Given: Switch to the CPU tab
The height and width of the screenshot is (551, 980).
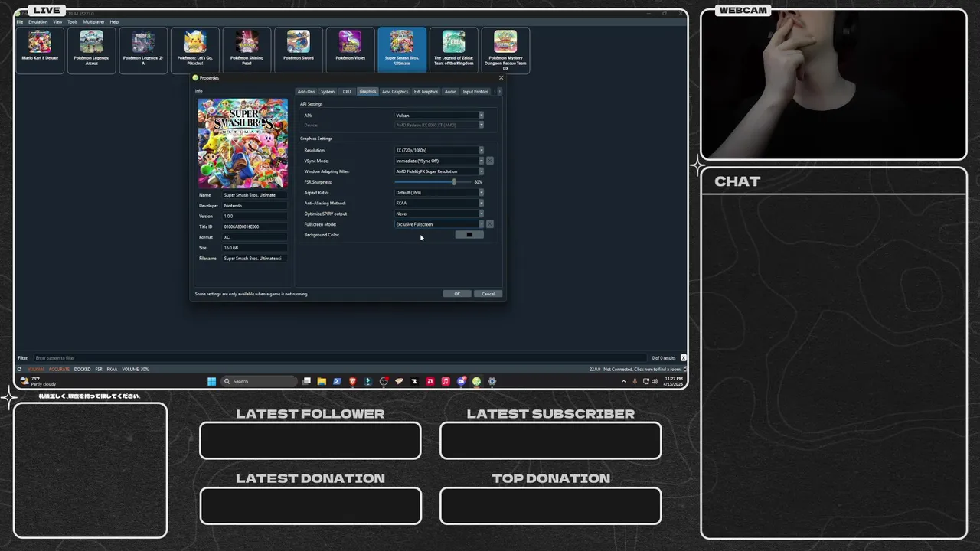Looking at the screenshot, I should [347, 92].
